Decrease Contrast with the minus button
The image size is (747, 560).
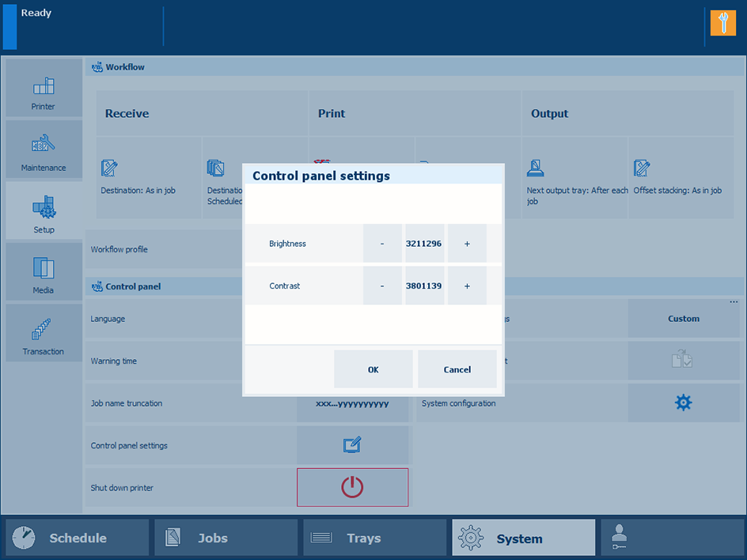click(x=382, y=286)
